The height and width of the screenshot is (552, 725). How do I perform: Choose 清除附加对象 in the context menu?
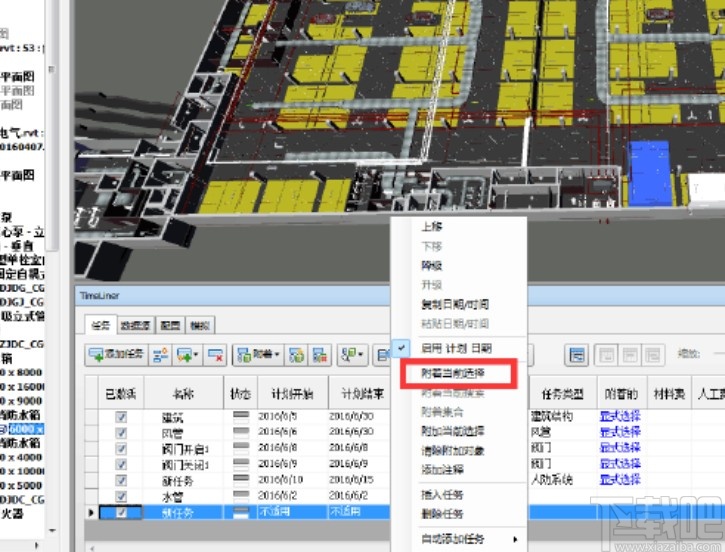tap(453, 450)
